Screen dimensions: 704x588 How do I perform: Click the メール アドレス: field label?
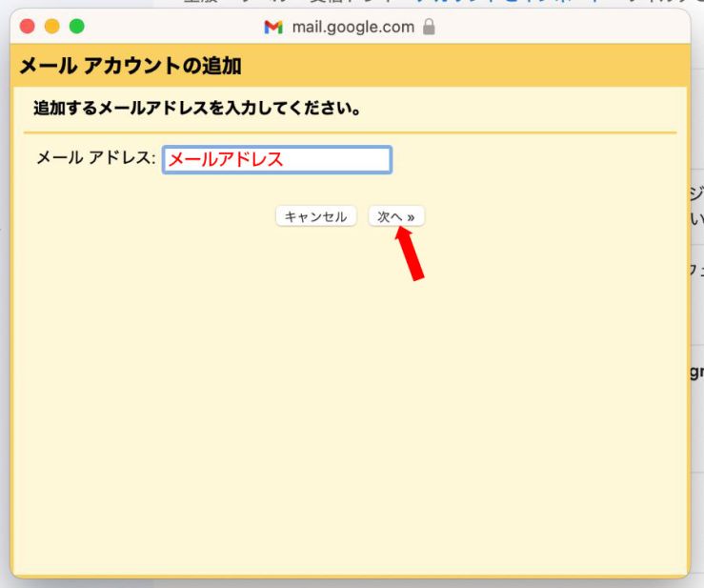[95, 158]
